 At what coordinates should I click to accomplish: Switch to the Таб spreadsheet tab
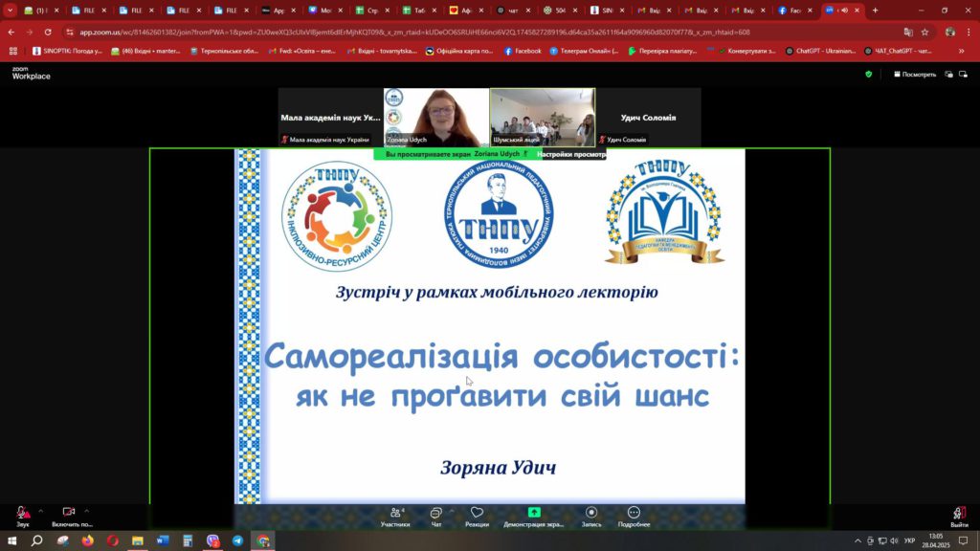[419, 10]
